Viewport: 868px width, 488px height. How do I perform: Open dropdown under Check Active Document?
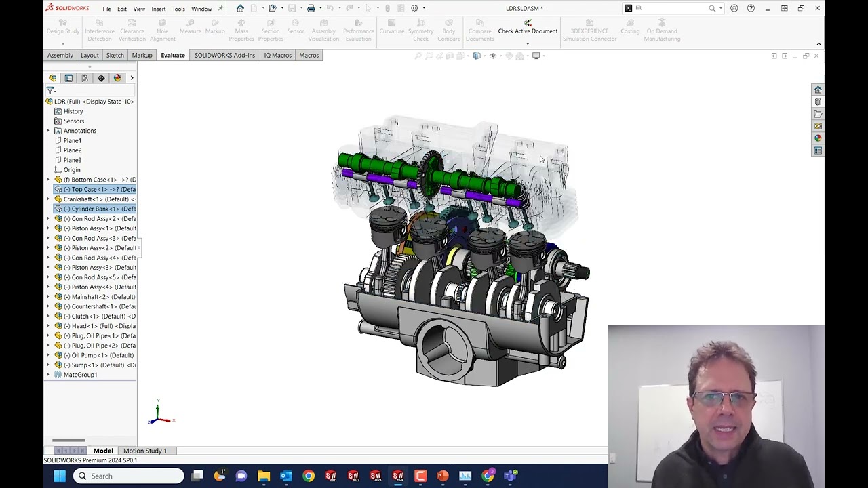(528, 43)
